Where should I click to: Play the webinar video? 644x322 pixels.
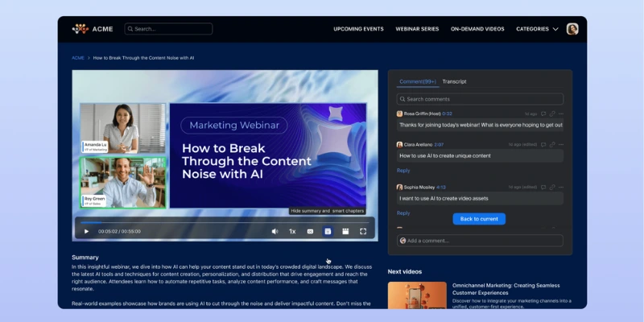point(86,231)
